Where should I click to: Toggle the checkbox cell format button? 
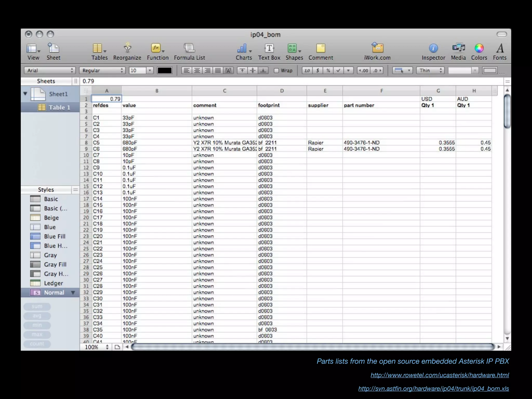pos(338,71)
